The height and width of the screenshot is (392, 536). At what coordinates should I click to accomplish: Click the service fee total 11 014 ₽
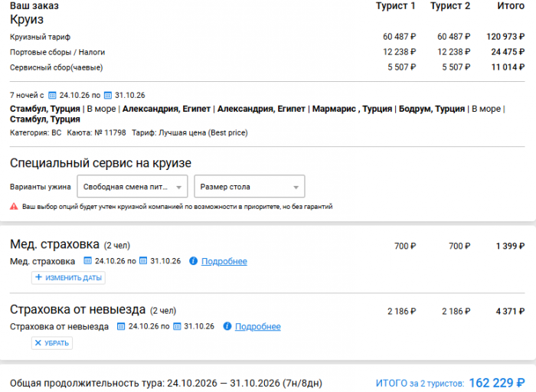click(508, 67)
